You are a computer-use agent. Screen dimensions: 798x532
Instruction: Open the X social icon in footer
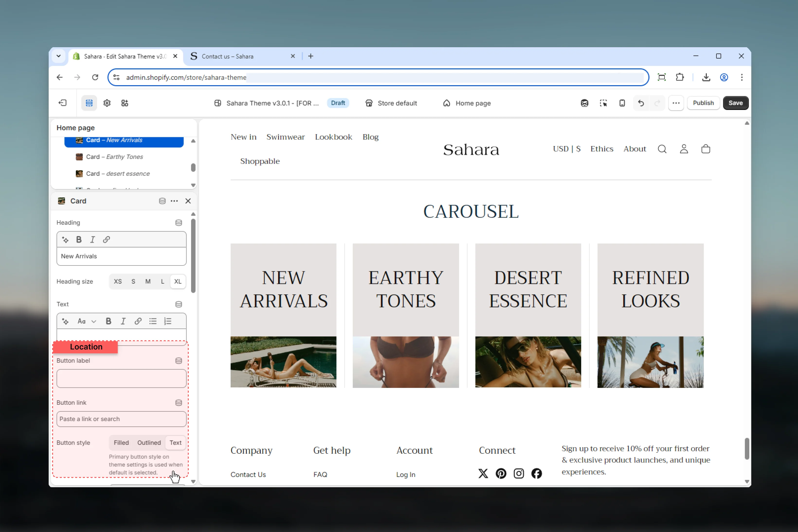pyautogui.click(x=483, y=473)
